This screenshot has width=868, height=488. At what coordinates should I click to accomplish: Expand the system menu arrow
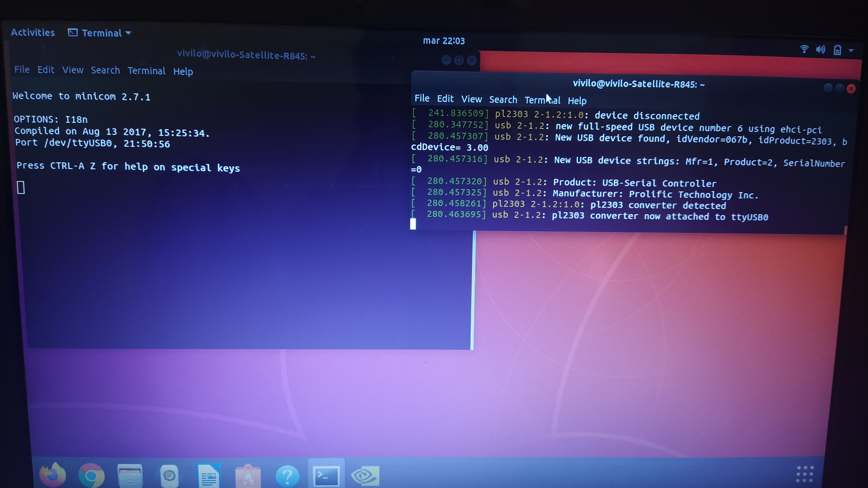[851, 51]
